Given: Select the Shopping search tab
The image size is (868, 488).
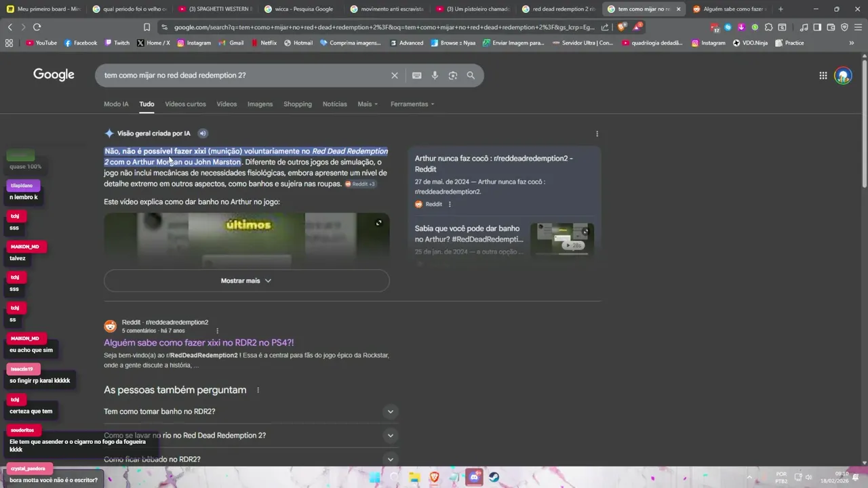Looking at the screenshot, I should (298, 104).
